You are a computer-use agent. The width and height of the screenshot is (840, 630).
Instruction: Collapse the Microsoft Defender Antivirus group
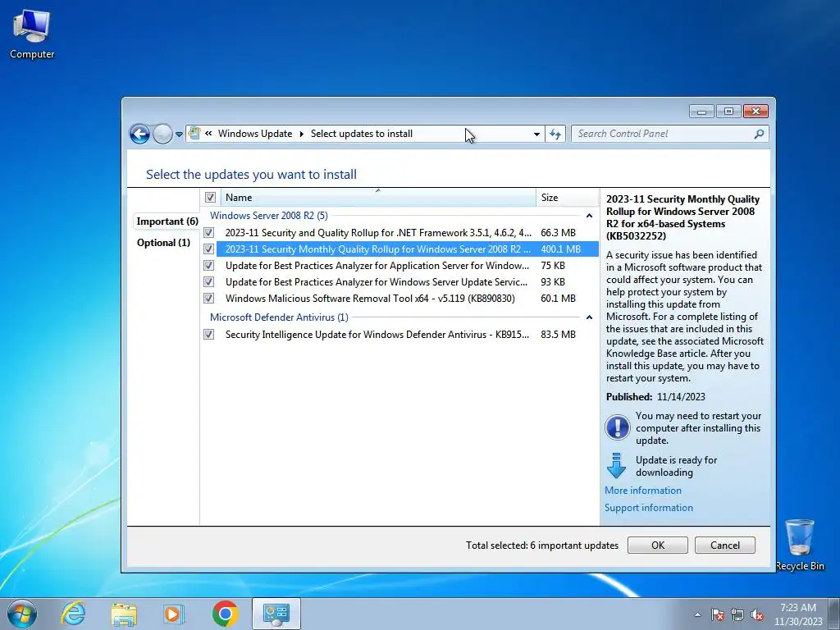589,317
